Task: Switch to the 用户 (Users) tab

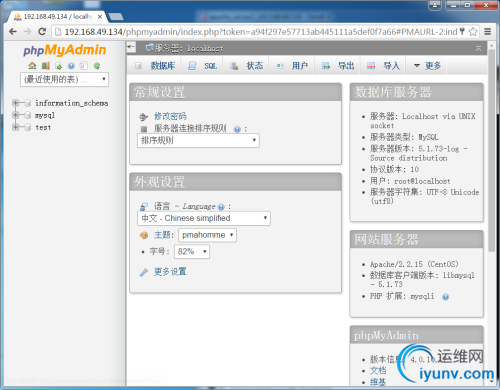Action: 292,66
